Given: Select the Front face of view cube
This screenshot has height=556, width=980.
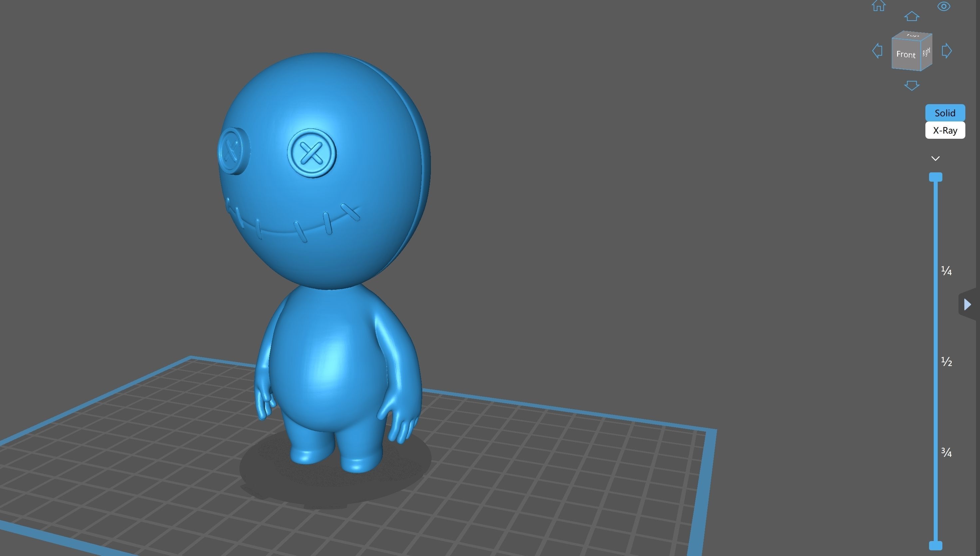Looking at the screenshot, I should [x=905, y=54].
